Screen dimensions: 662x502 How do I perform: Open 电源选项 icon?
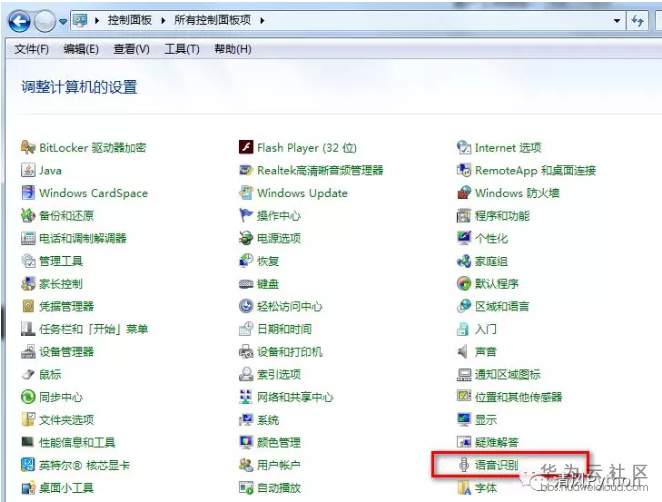coord(246,238)
